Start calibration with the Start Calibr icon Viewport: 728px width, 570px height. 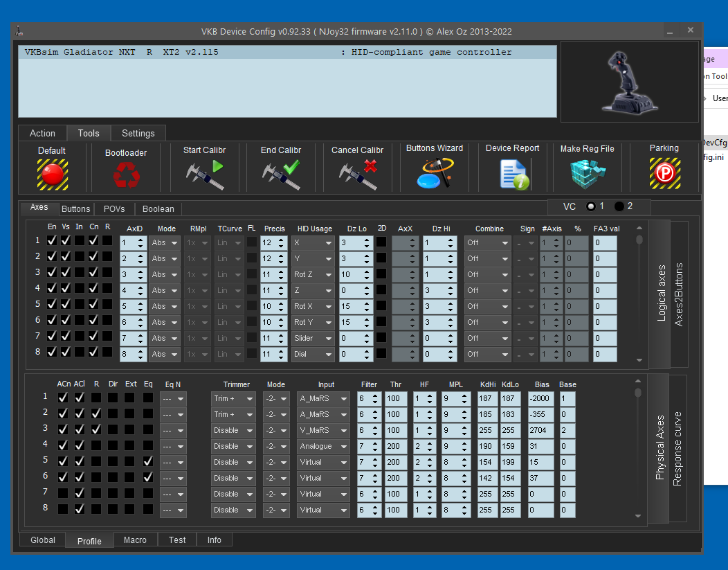click(205, 175)
